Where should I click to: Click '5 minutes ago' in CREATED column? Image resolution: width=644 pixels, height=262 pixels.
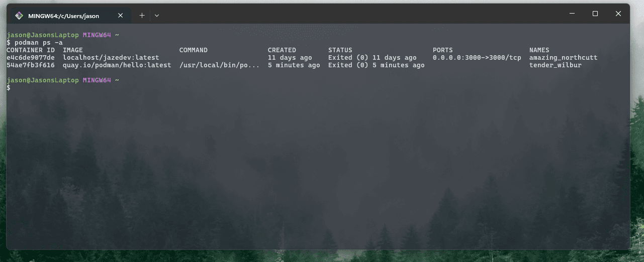coord(294,65)
